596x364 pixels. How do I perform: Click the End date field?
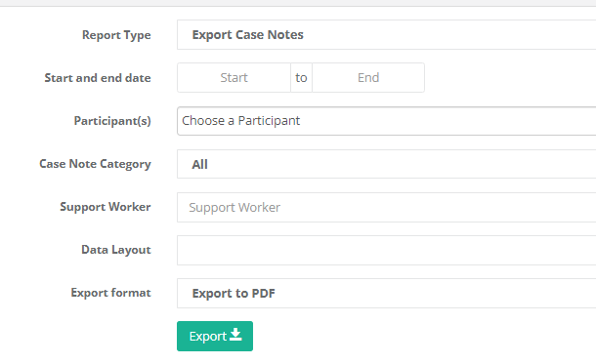[368, 78]
